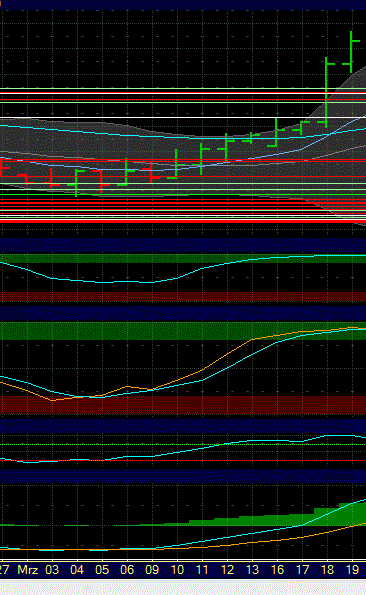Click the dark red oversold band of stochastic panel
Viewport: 366px width, 595px height.
183,405
